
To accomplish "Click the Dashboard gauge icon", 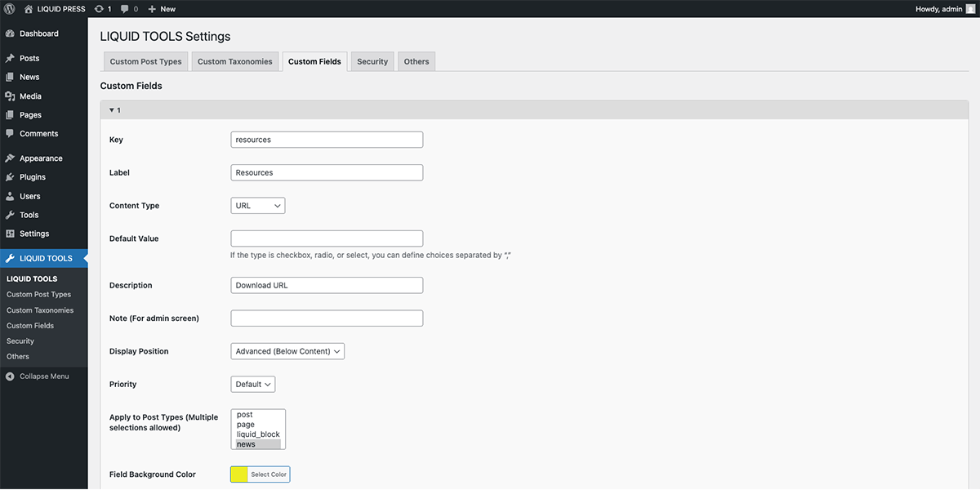I will coord(10,33).
